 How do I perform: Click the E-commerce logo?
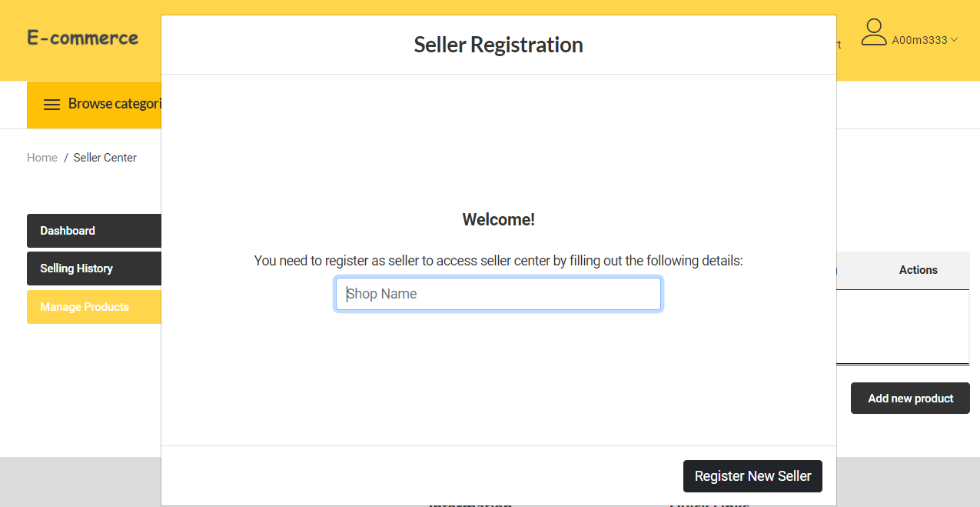click(82, 38)
